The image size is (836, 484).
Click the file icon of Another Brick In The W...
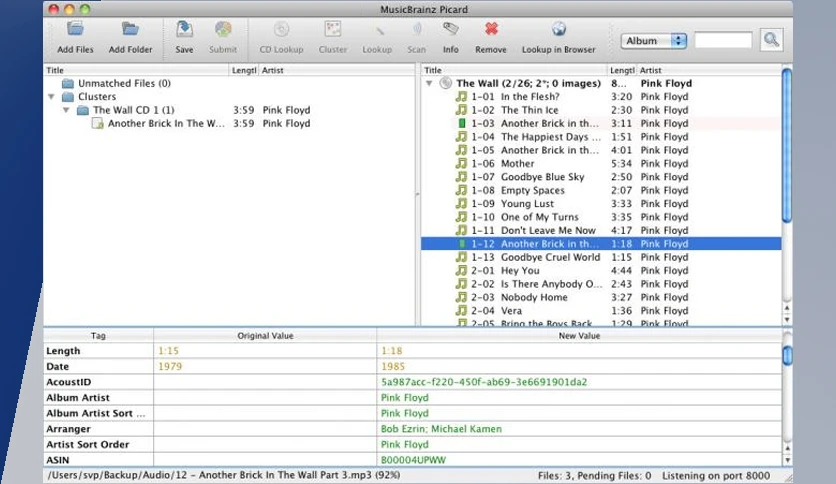(98, 124)
